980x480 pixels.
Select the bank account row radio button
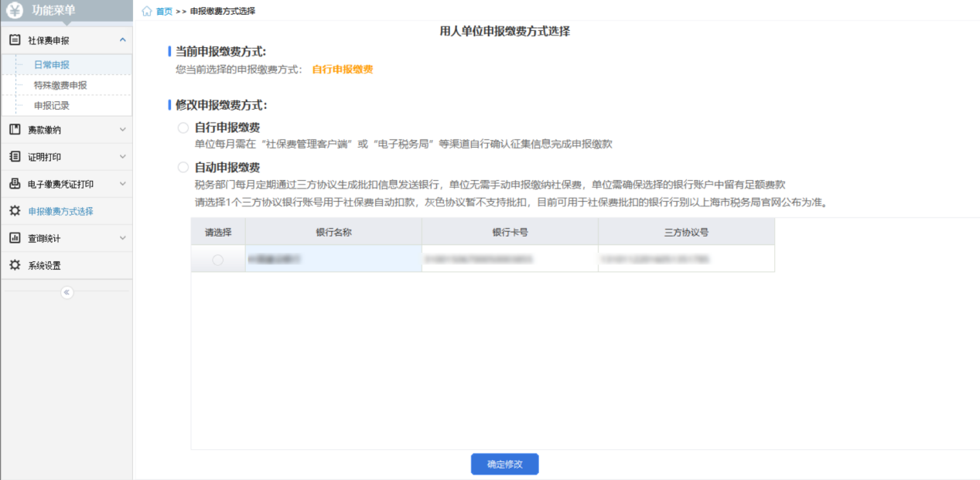tap(217, 260)
